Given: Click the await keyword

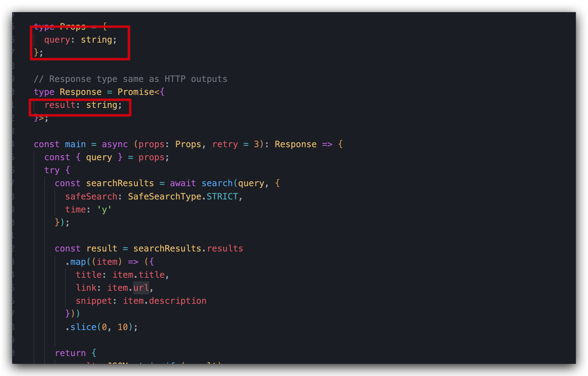Looking at the screenshot, I should pos(183,183).
